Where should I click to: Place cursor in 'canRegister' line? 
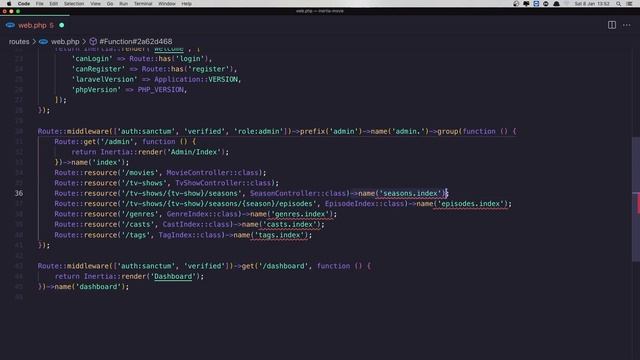[x=154, y=69]
